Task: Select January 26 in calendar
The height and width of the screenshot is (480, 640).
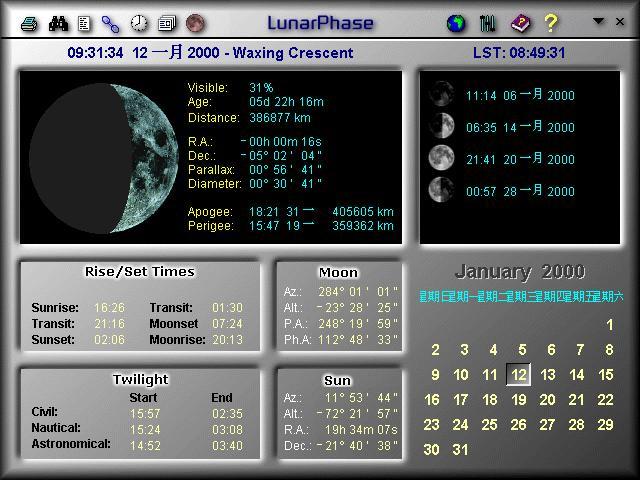Action: click(518, 424)
